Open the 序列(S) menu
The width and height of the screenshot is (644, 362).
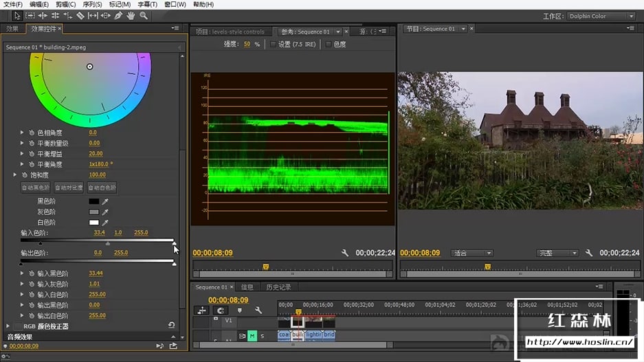click(x=92, y=5)
